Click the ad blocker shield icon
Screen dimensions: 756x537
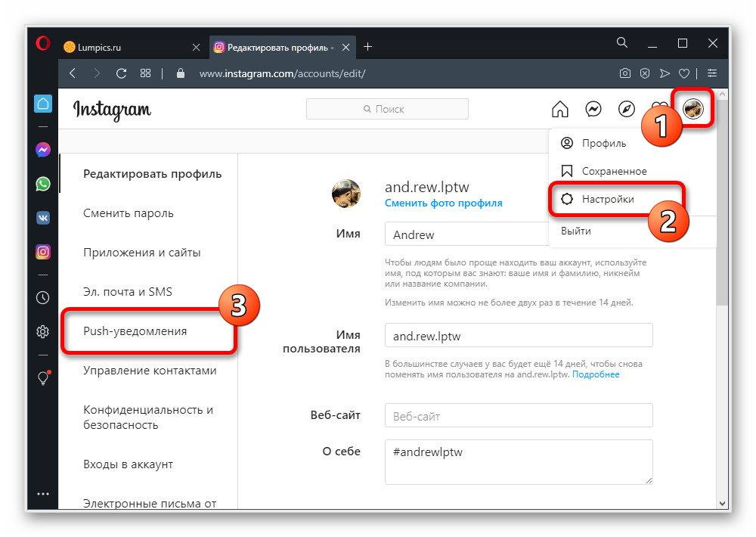point(645,73)
